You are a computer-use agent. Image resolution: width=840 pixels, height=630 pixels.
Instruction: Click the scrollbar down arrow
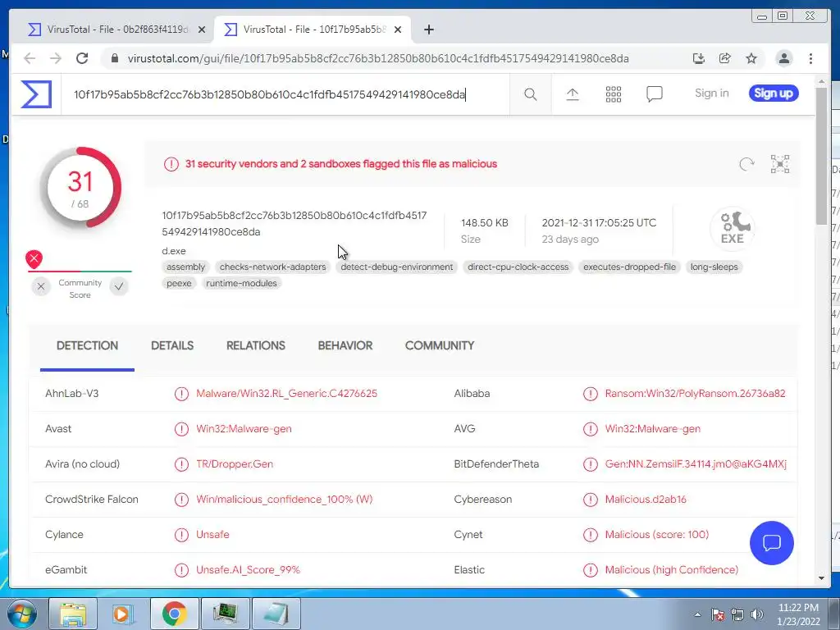821,578
